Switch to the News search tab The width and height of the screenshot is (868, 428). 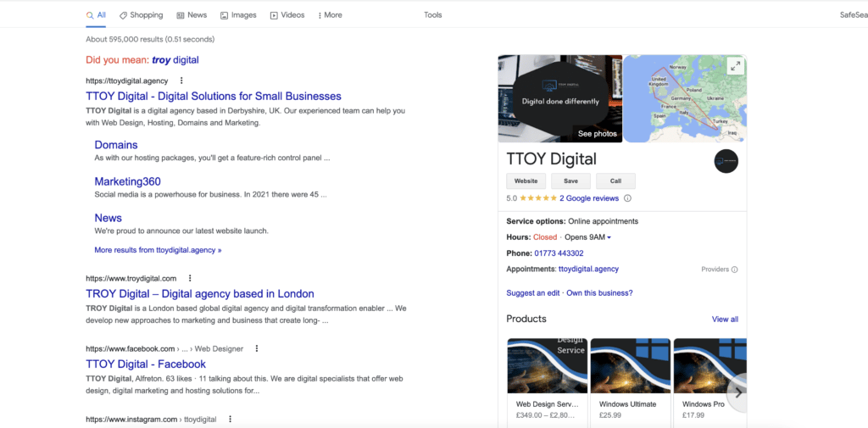click(x=192, y=15)
